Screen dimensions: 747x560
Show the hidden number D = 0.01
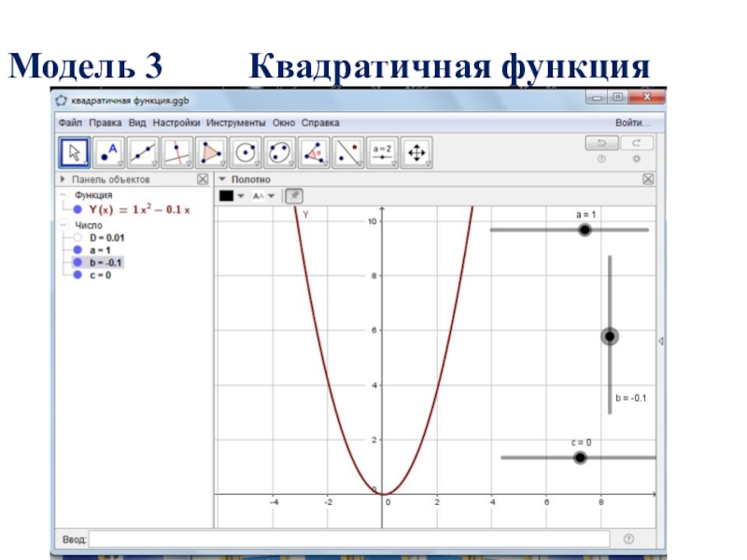[x=78, y=238]
